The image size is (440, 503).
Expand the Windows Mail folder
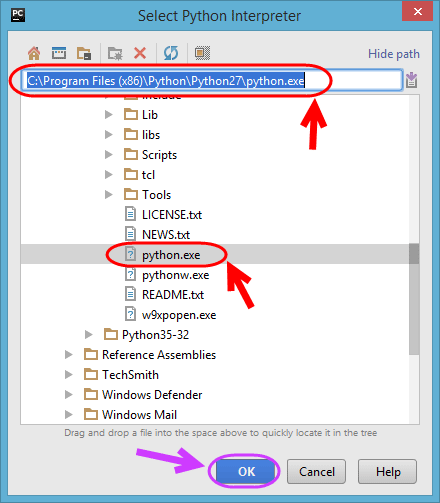pyautogui.click(x=69, y=414)
